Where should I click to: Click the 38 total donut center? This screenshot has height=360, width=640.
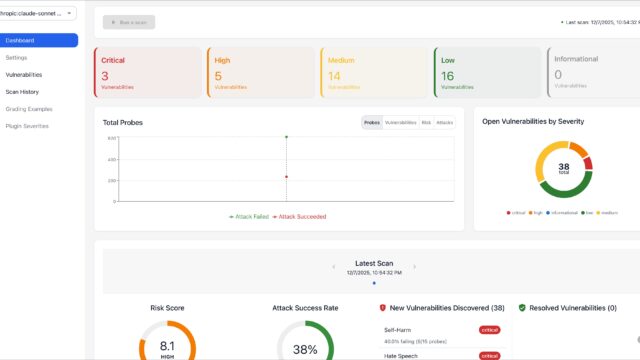[564, 168]
